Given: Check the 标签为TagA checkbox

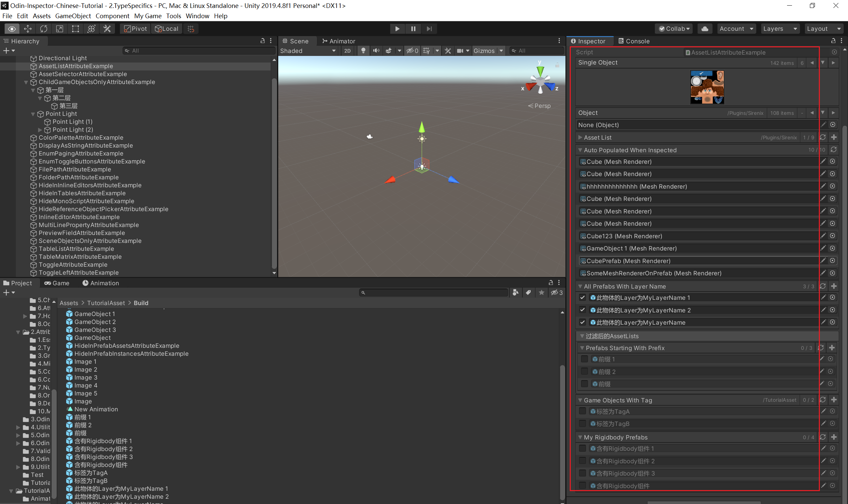Looking at the screenshot, I should pos(583,411).
